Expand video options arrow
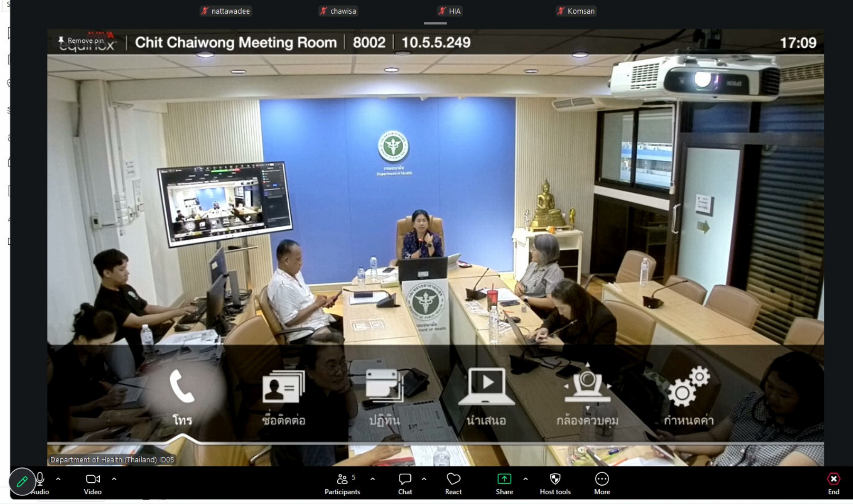This screenshot has height=504, width=853. tap(114, 479)
